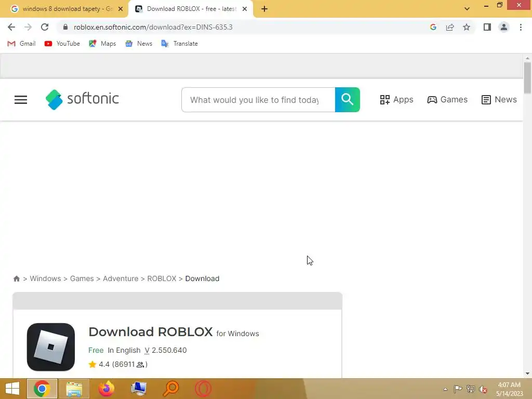532x399 pixels.
Task: Reload the current page
Action: (45, 27)
